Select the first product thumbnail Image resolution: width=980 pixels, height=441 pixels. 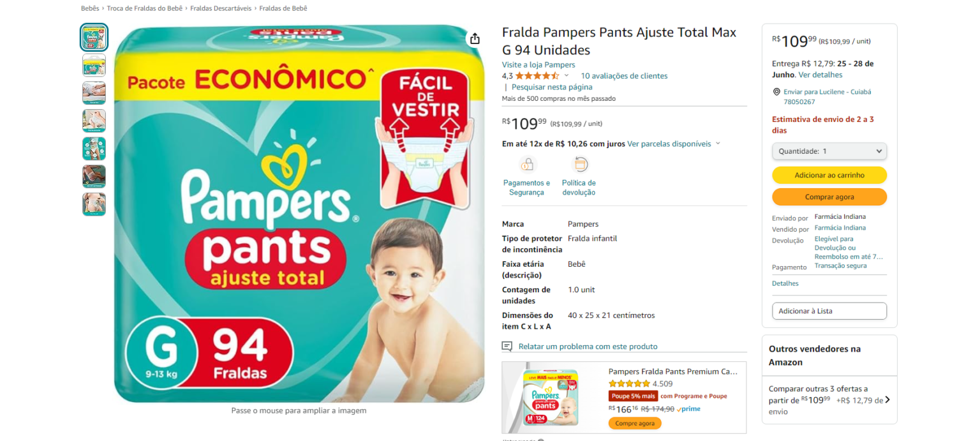94,37
